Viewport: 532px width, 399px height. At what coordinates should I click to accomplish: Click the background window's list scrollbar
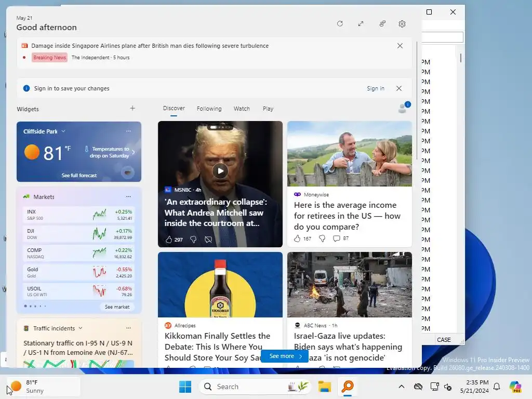tap(460, 58)
